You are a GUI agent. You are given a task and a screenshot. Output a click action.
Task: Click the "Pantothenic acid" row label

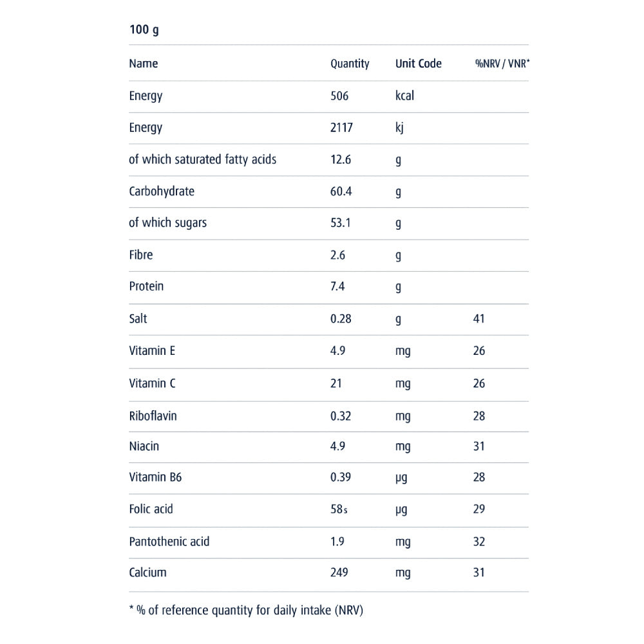pyautogui.click(x=169, y=542)
